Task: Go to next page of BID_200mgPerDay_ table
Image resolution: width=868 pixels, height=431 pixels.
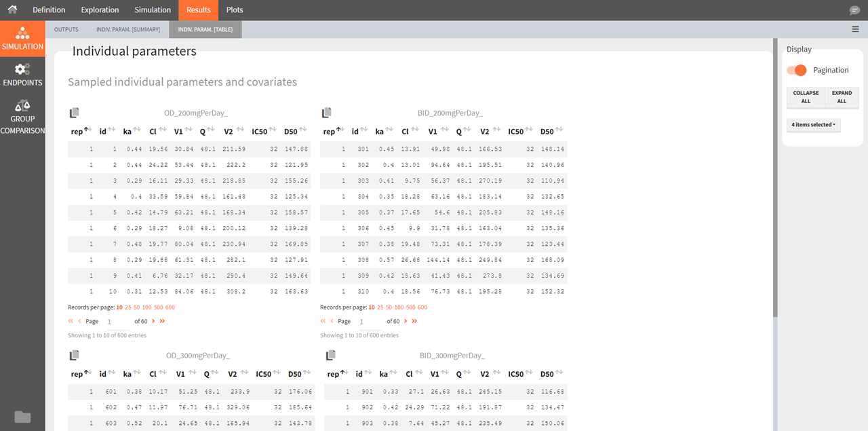Action: point(405,321)
